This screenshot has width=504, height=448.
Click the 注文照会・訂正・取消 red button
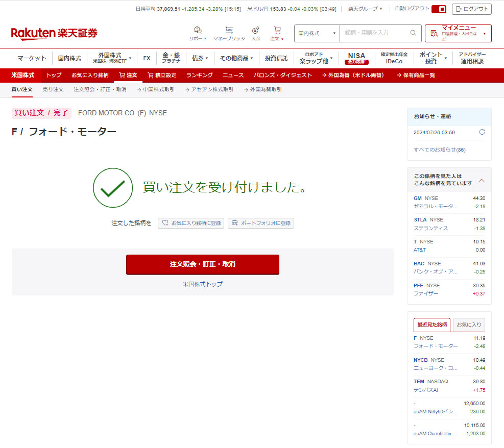coord(202,264)
